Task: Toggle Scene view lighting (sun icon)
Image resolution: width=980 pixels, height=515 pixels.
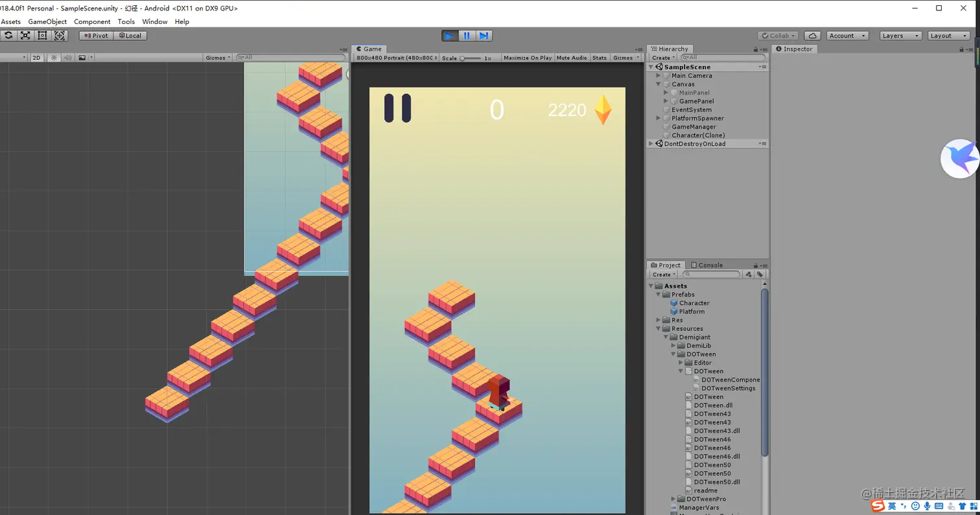Action: point(54,58)
